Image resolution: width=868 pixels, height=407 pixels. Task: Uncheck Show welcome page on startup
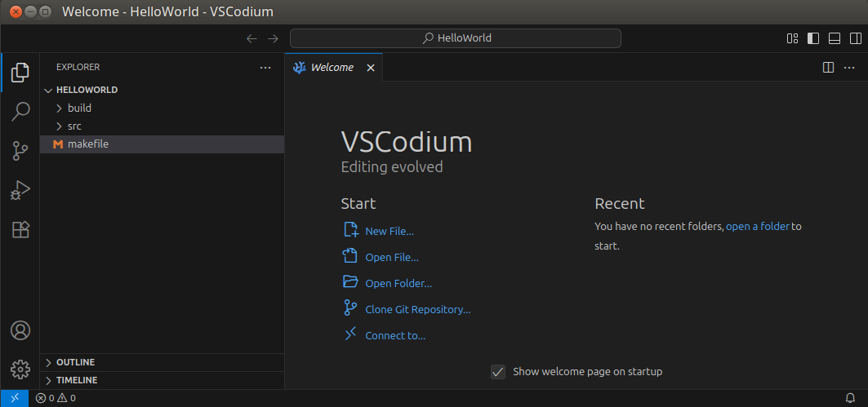tap(498, 372)
